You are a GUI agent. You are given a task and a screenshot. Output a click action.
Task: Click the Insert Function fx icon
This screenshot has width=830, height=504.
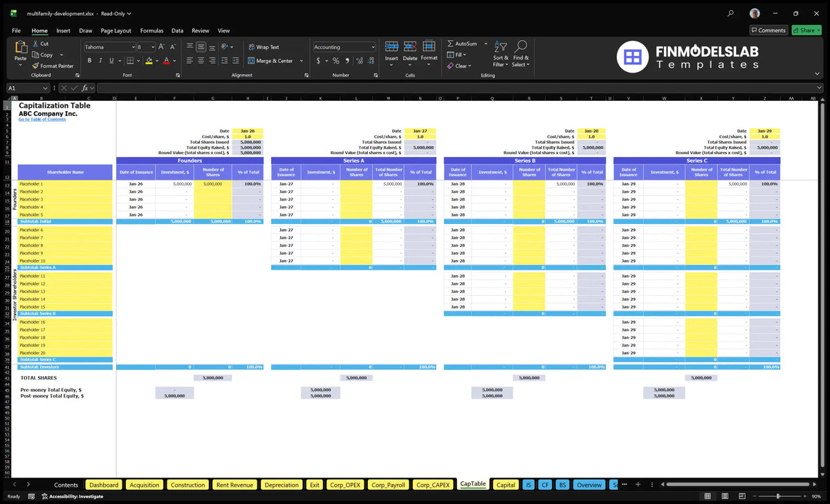85,88
